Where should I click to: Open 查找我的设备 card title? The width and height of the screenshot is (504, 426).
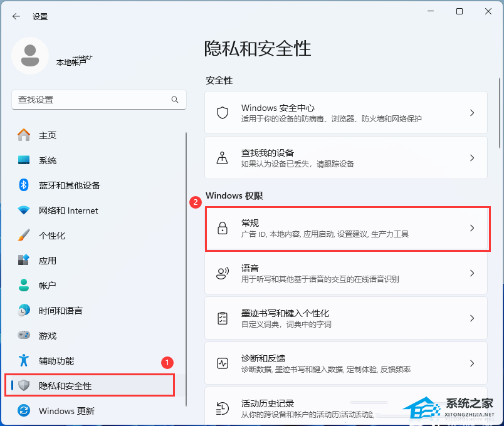point(268,153)
